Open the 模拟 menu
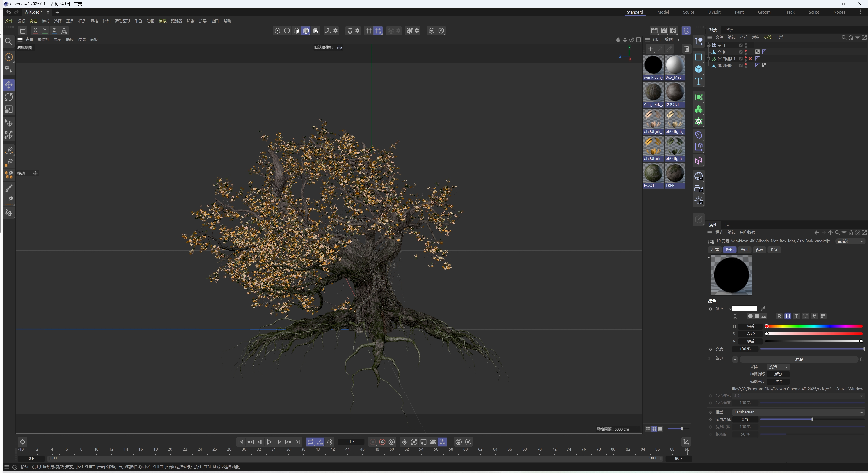 point(162,21)
